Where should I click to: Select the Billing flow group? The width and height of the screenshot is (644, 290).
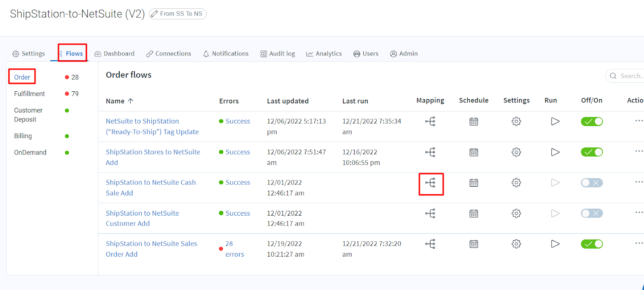23,136
